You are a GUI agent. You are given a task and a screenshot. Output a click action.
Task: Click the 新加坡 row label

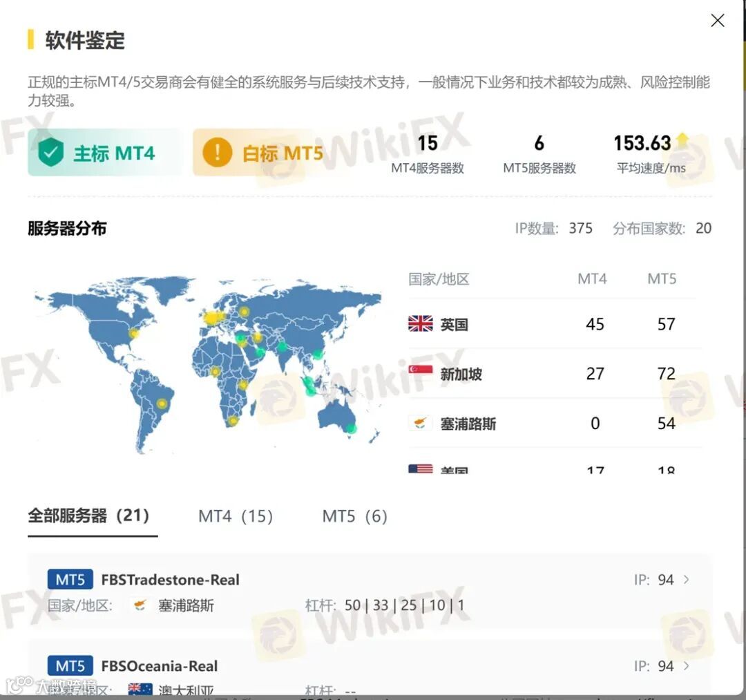461,374
